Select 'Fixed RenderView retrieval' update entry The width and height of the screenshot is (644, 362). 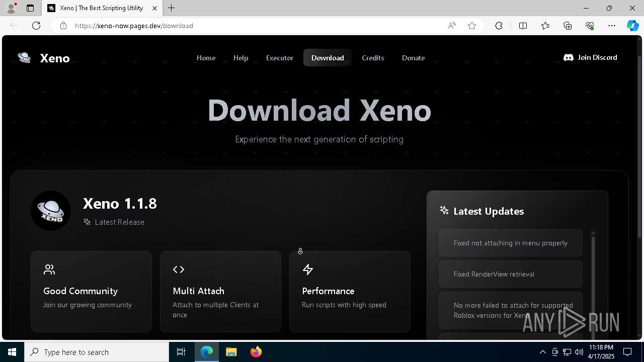click(x=511, y=274)
